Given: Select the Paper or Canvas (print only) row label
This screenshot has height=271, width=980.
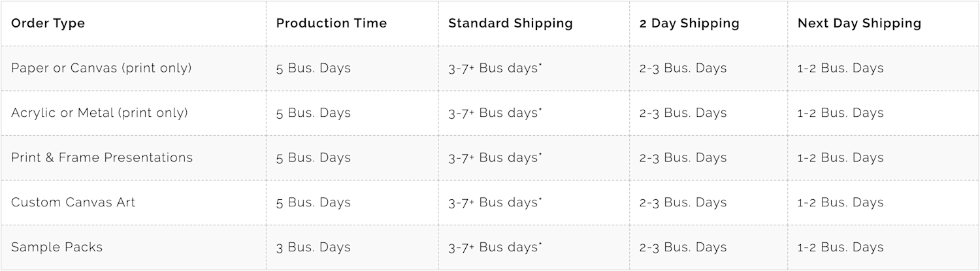Looking at the screenshot, I should pyautogui.click(x=101, y=68).
